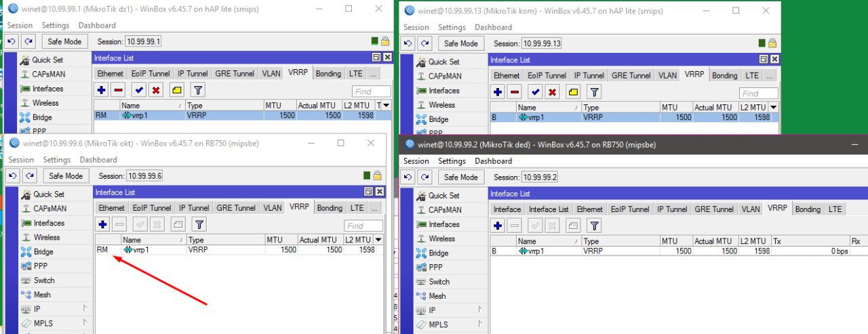Click the Find field in kom window
Screen dimensions: 868x334
tap(759, 93)
